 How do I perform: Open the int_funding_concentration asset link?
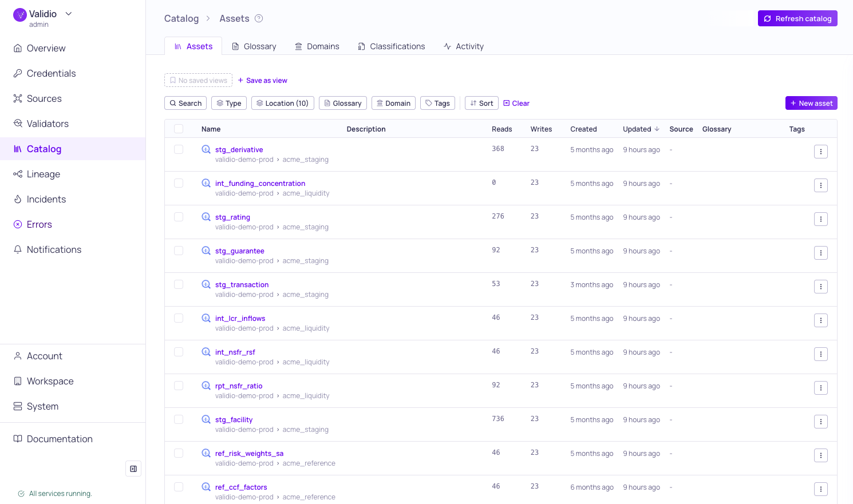tap(260, 184)
